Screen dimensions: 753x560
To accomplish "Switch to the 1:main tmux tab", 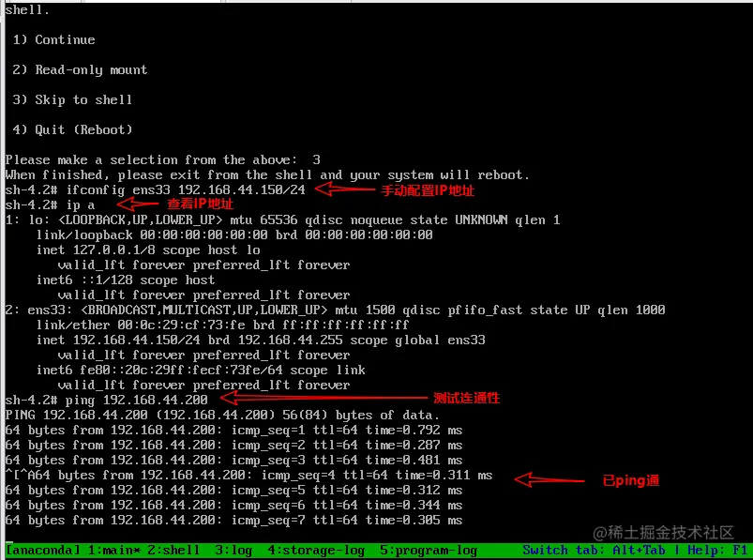I will coord(113,551).
